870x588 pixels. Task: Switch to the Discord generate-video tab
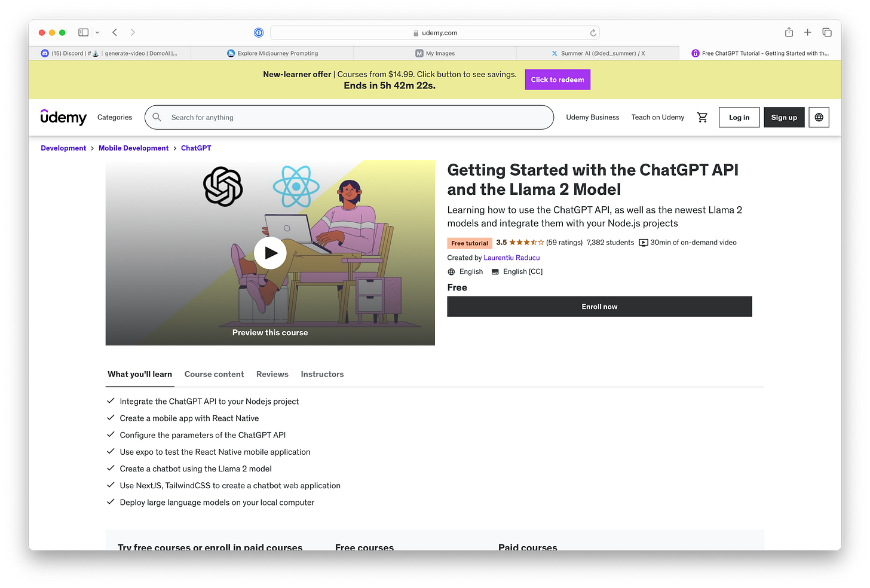(x=110, y=53)
